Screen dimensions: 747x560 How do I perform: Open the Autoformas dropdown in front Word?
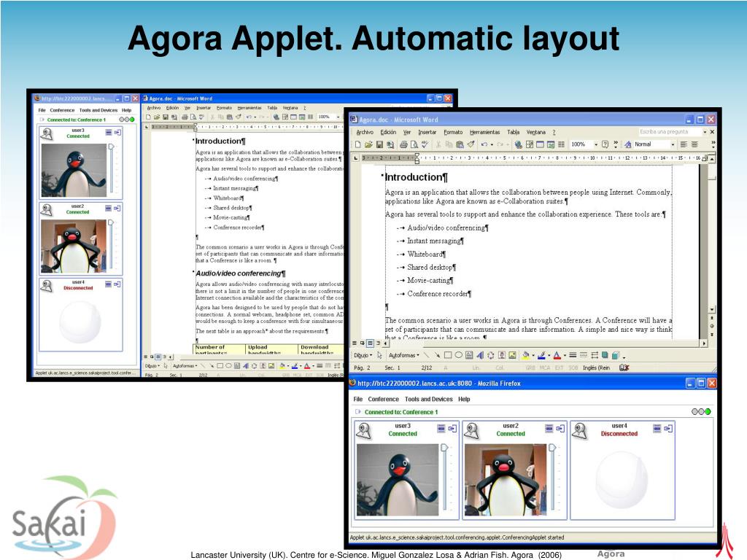(x=404, y=355)
